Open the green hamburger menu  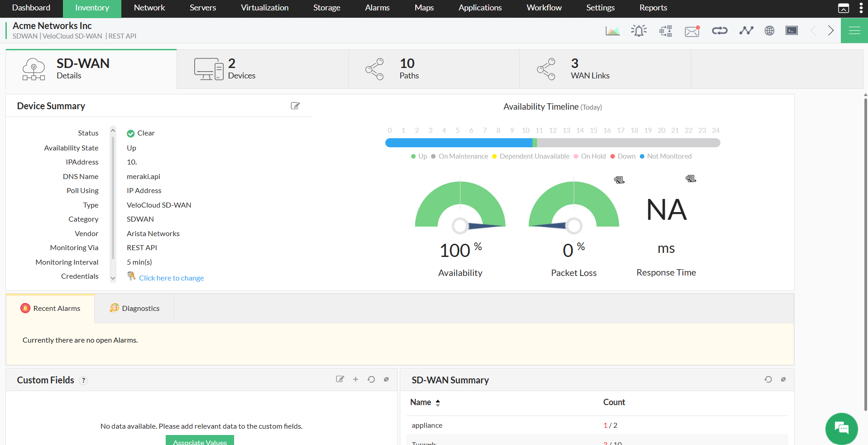point(854,30)
